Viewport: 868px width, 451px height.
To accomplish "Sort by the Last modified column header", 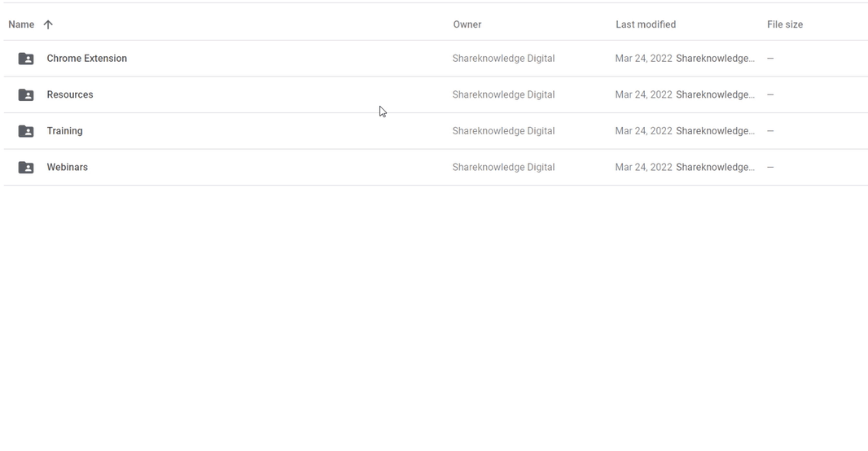I will tap(646, 24).
